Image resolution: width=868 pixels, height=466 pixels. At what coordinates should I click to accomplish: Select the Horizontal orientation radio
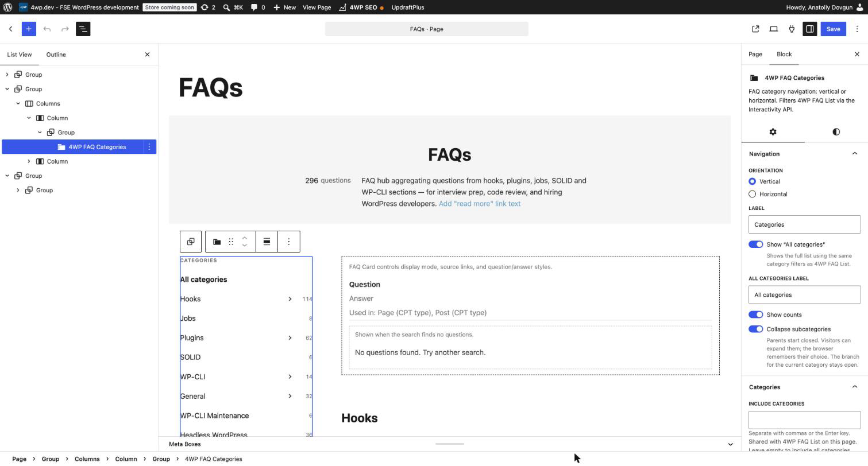752,194
